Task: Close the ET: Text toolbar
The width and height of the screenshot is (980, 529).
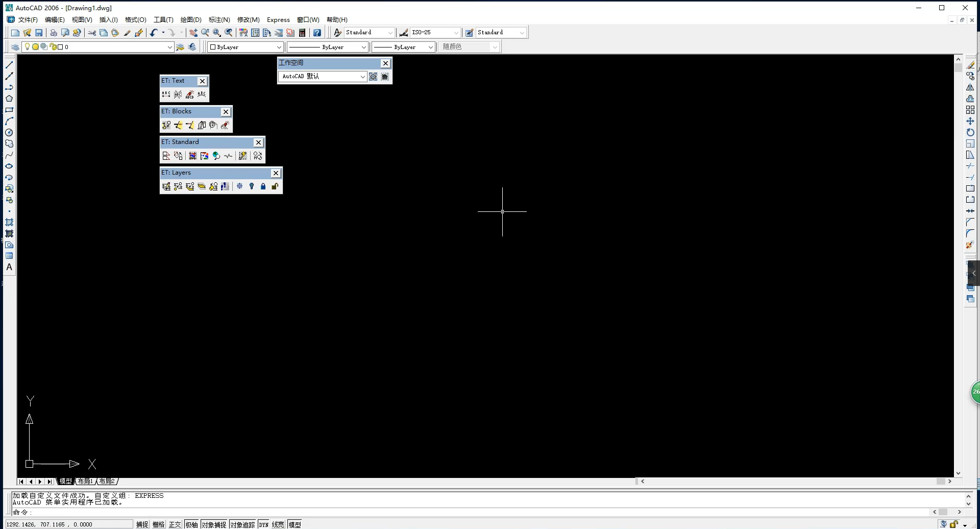Action: (x=203, y=81)
